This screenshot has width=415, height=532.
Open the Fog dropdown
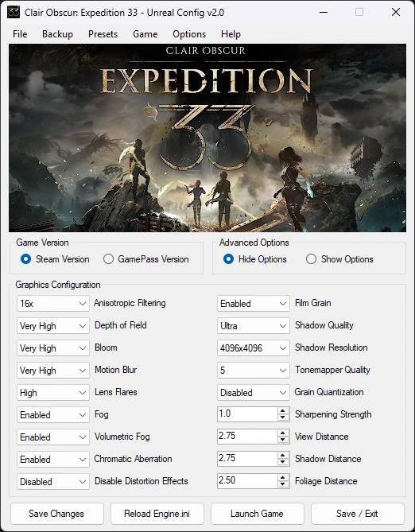53,414
